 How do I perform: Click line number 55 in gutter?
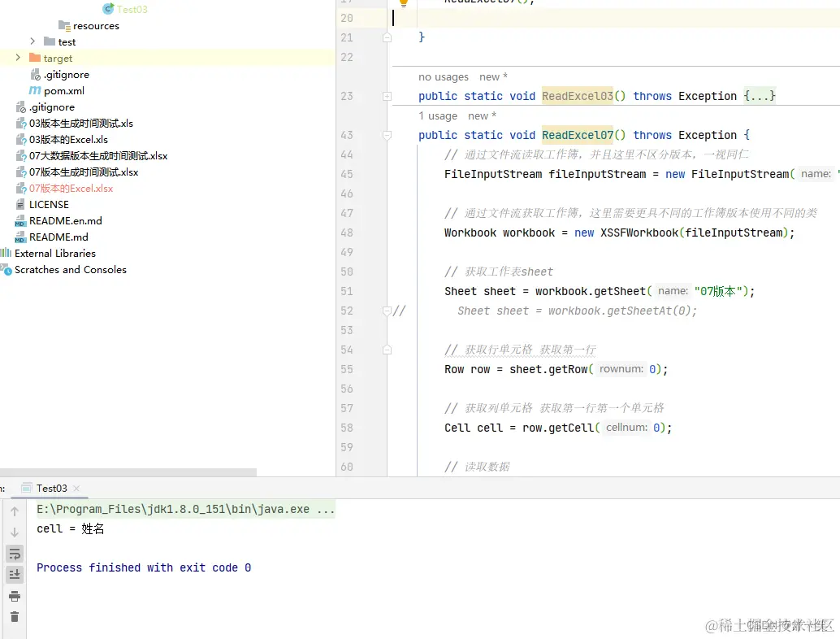[347, 369]
